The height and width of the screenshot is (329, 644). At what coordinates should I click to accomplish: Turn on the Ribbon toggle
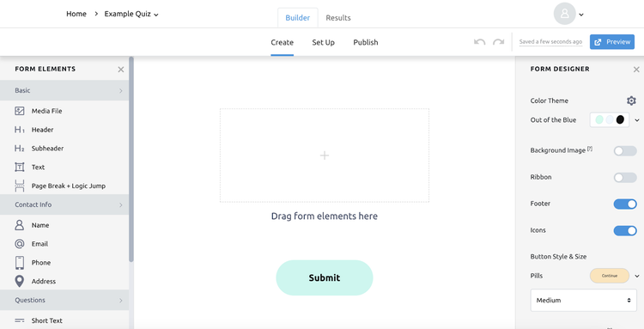(625, 178)
